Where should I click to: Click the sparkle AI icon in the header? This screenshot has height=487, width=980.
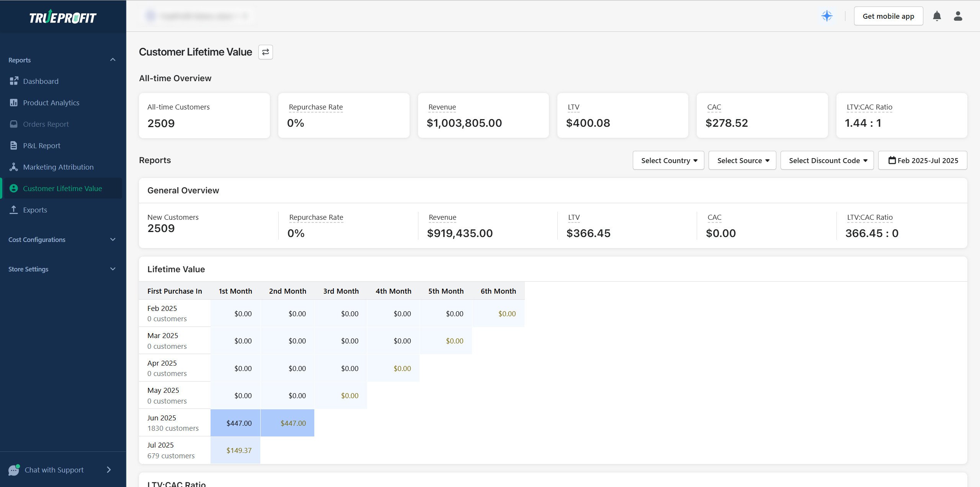click(827, 16)
